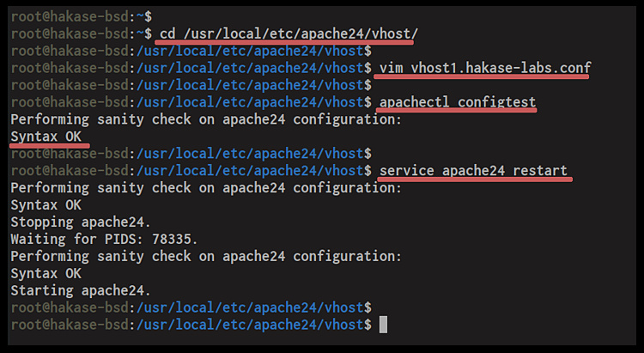The width and height of the screenshot is (644, 353).
Task: Click the 'Waiting for PIDS' text
Action: click(x=72, y=239)
